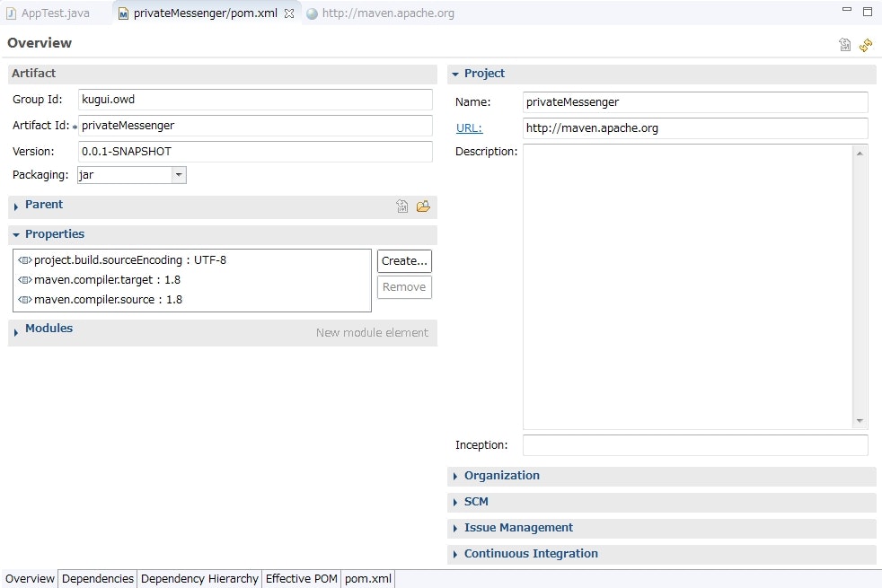Click the URL input field with maven.apache.org
The height and width of the screenshot is (588, 882).
pos(695,128)
